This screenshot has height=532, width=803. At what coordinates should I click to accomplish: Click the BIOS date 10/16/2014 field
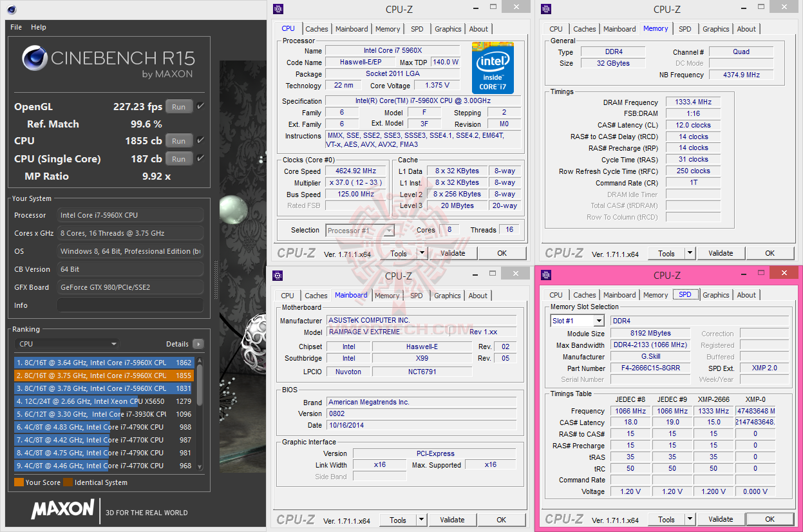[421, 425]
